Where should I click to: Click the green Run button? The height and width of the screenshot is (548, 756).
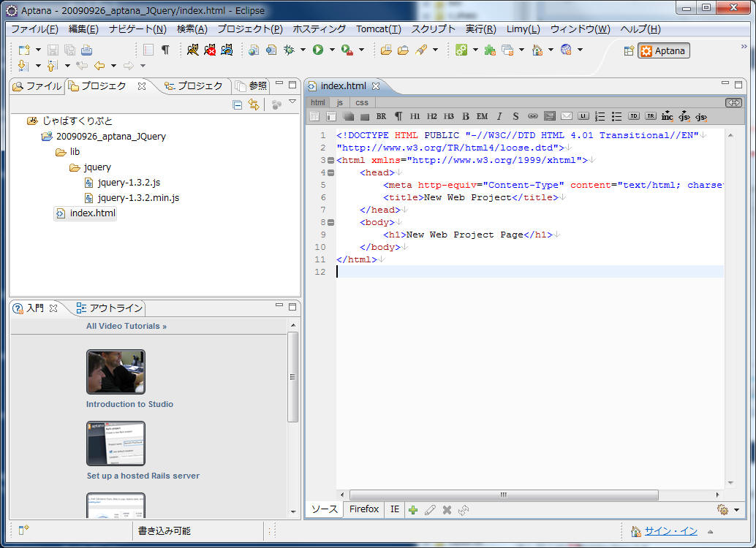(318, 50)
